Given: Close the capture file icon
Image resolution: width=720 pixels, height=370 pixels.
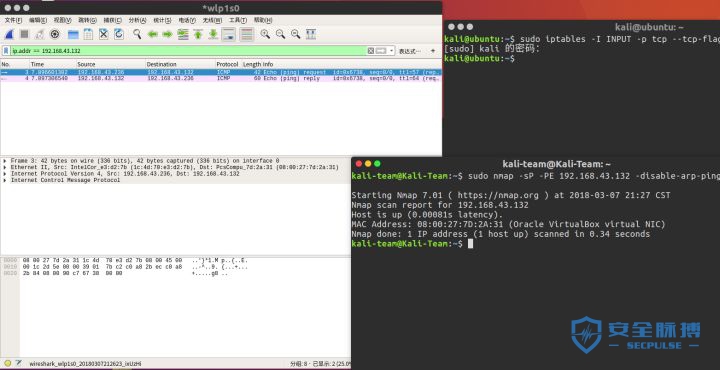Looking at the screenshot, I should [104, 34].
